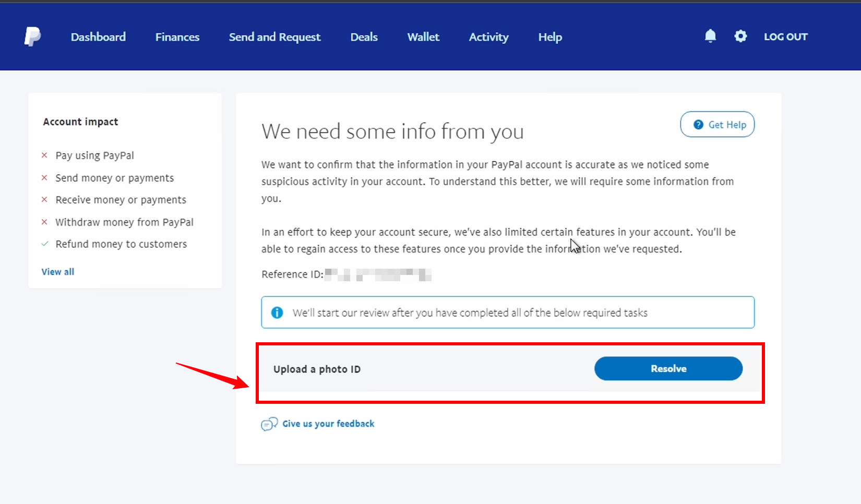View the Activity menu

click(x=488, y=37)
